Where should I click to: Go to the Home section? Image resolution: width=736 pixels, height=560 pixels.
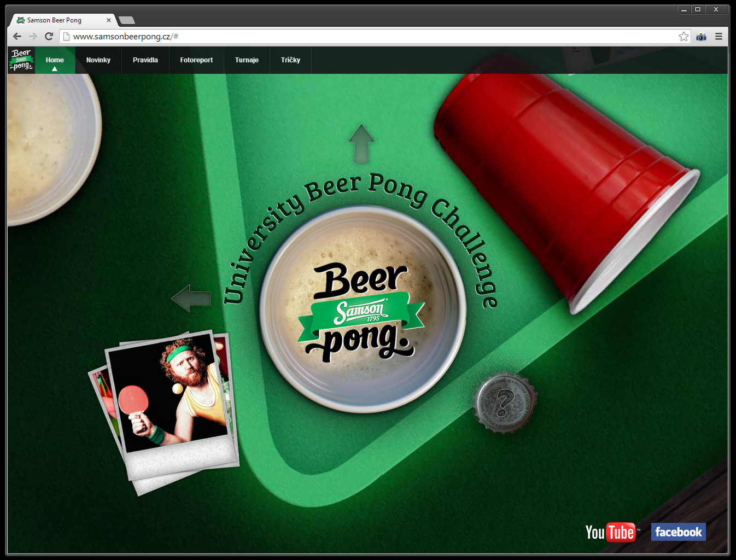[x=55, y=60]
